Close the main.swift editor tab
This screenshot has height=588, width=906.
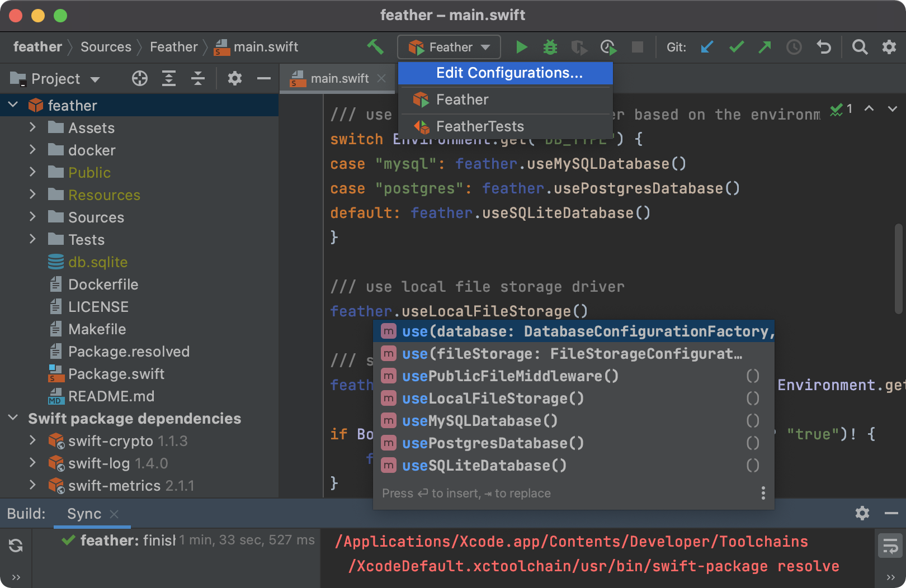tap(381, 79)
